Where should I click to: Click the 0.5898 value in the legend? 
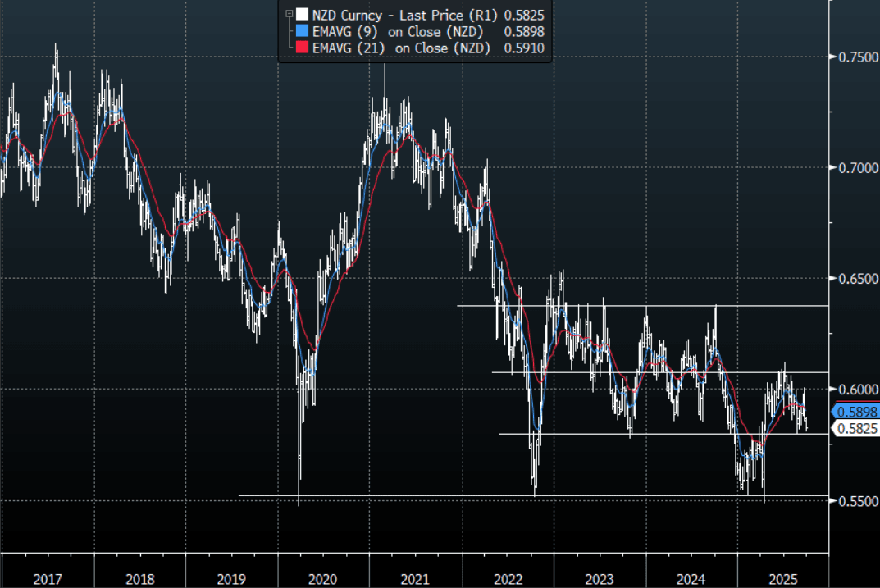coord(524,31)
